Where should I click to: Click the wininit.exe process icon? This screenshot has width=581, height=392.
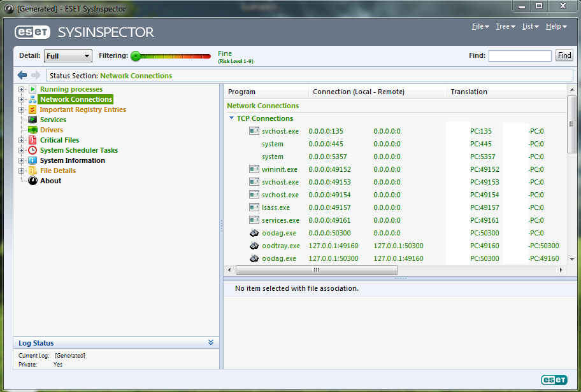point(254,169)
